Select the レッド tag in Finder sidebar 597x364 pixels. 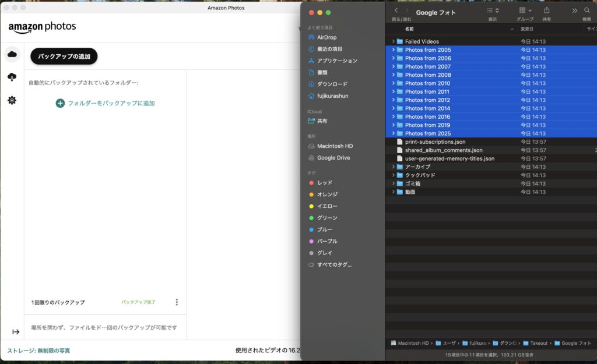[x=325, y=183]
